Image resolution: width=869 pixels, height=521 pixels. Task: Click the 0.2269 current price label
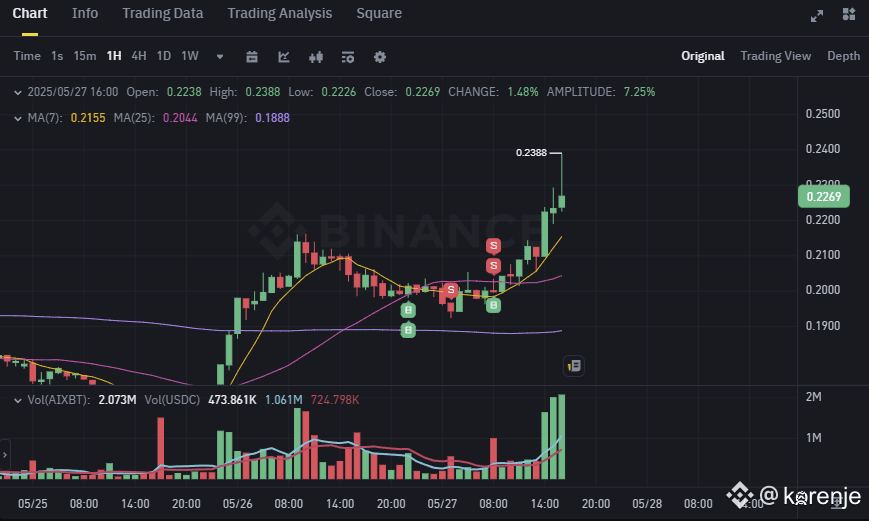pyautogui.click(x=824, y=197)
